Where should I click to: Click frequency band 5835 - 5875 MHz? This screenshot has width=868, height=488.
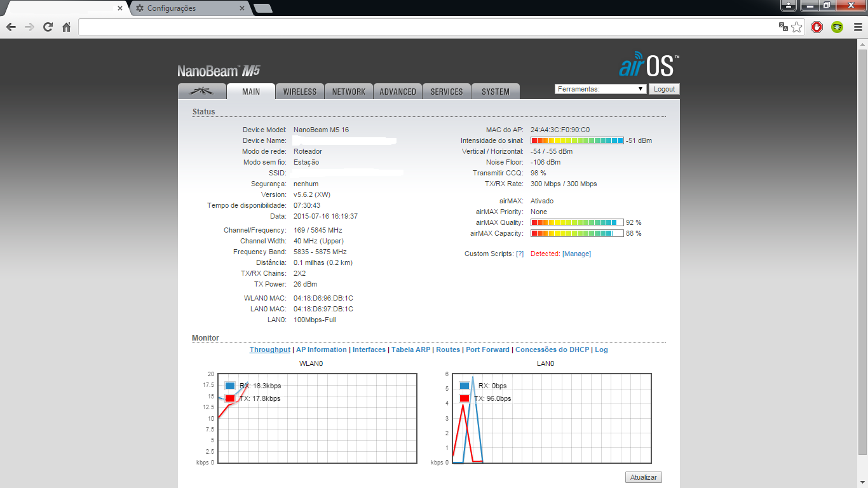[x=320, y=252]
